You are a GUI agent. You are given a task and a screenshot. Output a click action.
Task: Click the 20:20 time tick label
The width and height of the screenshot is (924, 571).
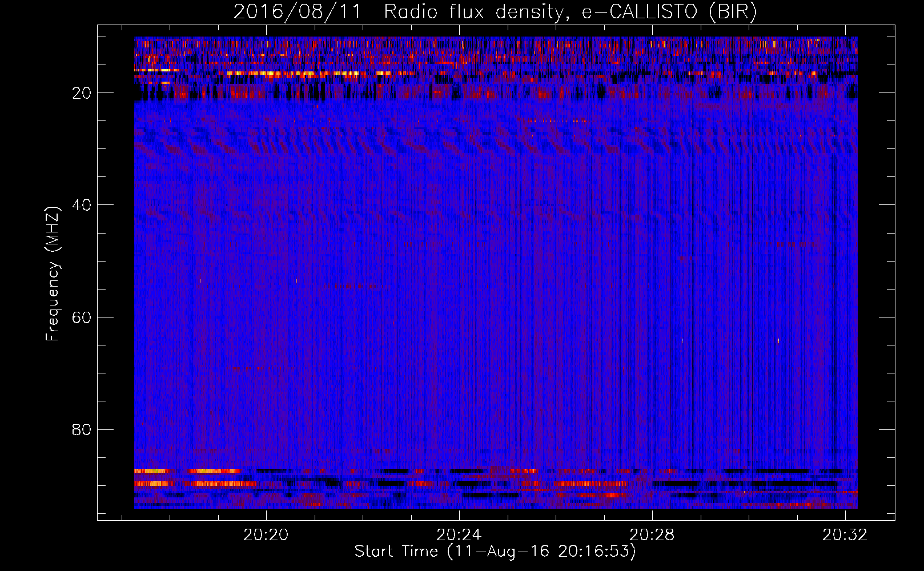[x=266, y=535]
